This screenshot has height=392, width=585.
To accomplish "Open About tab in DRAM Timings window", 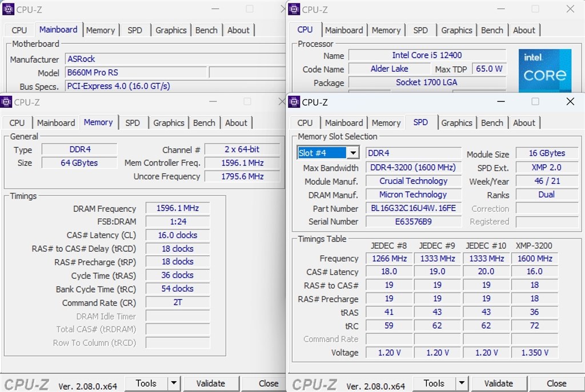I will coord(236,123).
